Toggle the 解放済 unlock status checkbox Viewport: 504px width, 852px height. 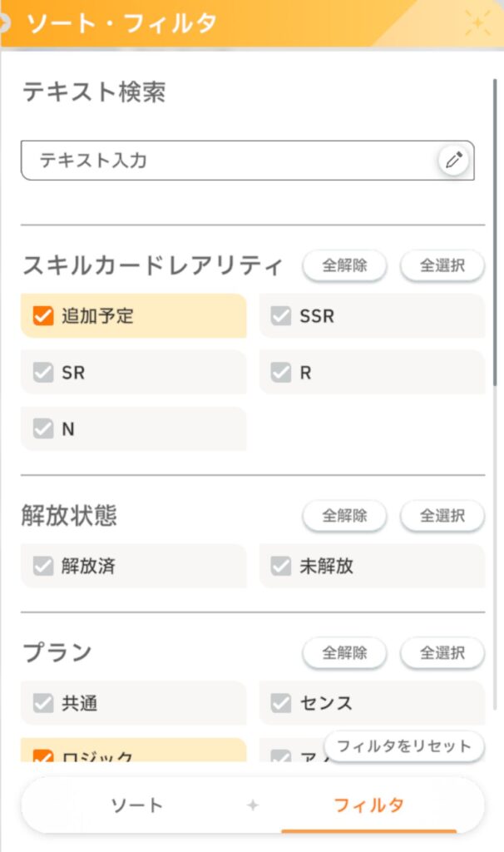click(43, 567)
